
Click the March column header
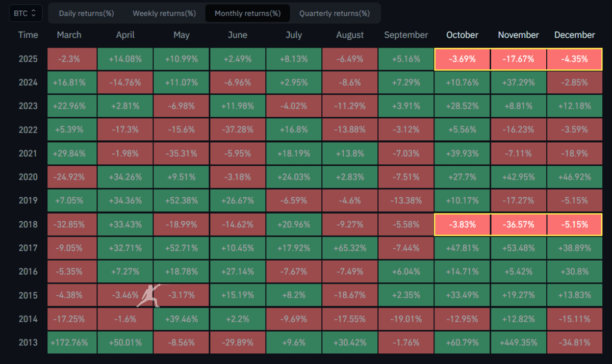tap(69, 35)
